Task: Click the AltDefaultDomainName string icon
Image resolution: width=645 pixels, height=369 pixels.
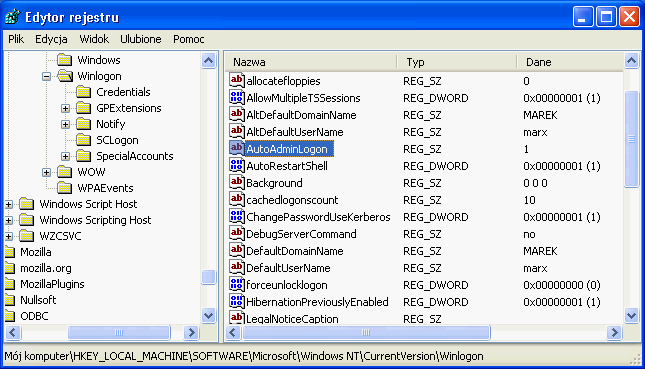Action: click(x=237, y=114)
